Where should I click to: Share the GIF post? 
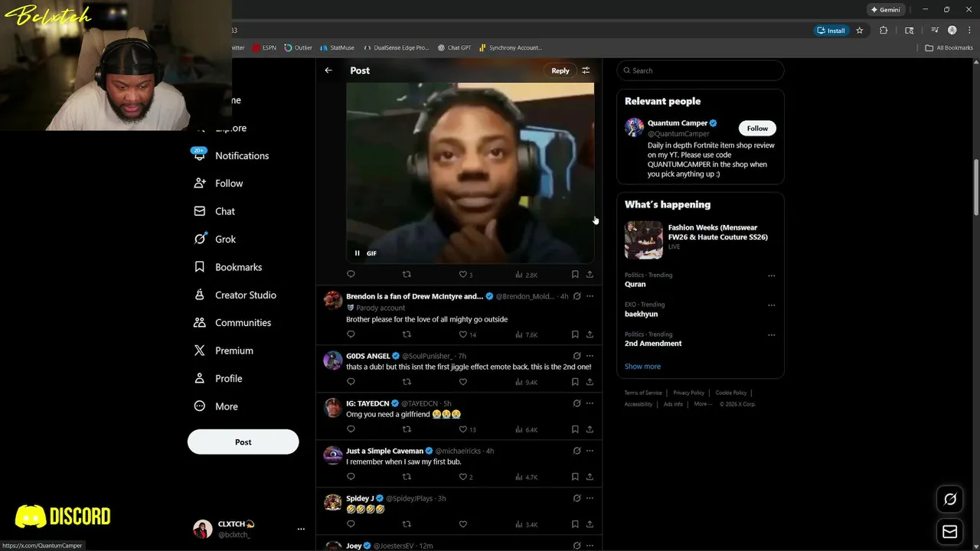coord(590,274)
